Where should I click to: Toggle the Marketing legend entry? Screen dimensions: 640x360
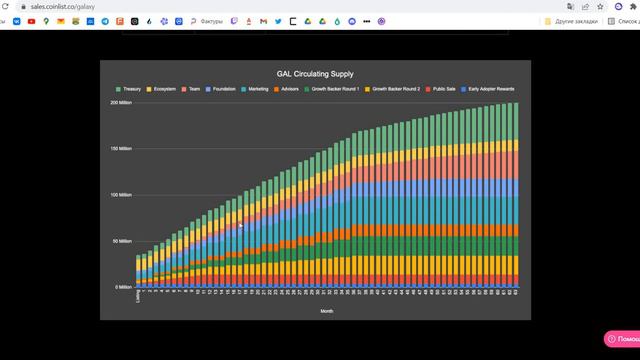255,89
